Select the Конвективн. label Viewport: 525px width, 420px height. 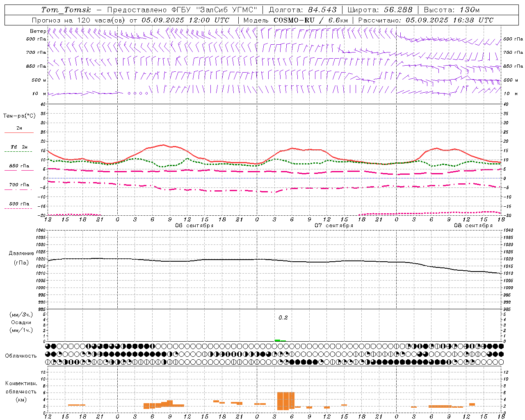coord(21,383)
